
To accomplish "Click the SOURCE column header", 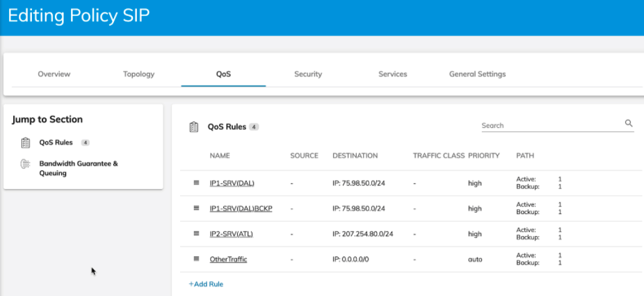I will point(305,156).
